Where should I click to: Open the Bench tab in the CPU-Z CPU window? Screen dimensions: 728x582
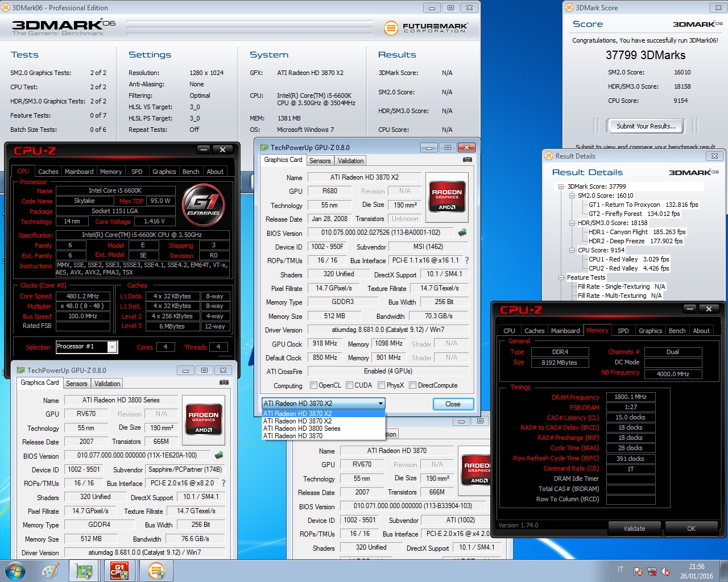(191, 172)
